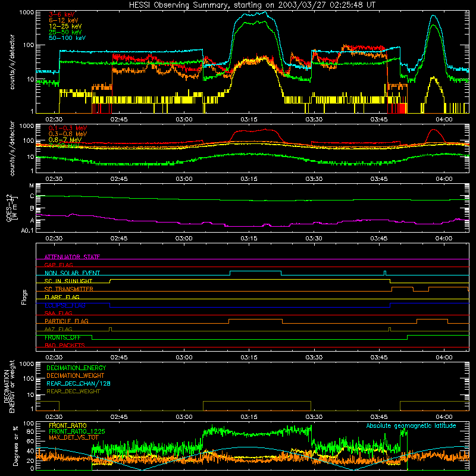Click the DECIMATION_WEIGHT legend entry

click(76, 375)
